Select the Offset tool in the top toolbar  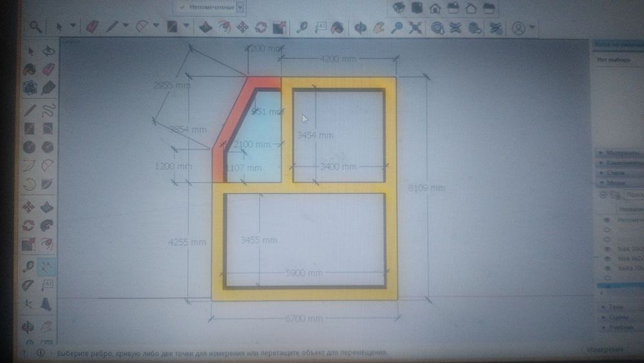click(224, 27)
